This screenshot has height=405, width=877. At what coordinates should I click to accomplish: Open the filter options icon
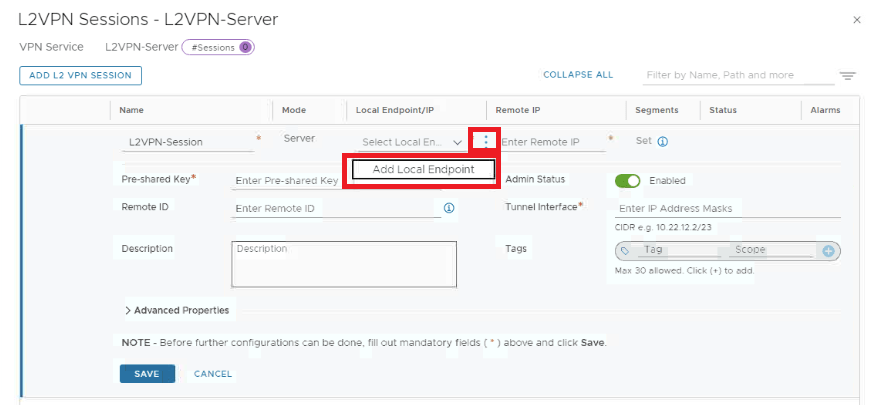tap(847, 76)
